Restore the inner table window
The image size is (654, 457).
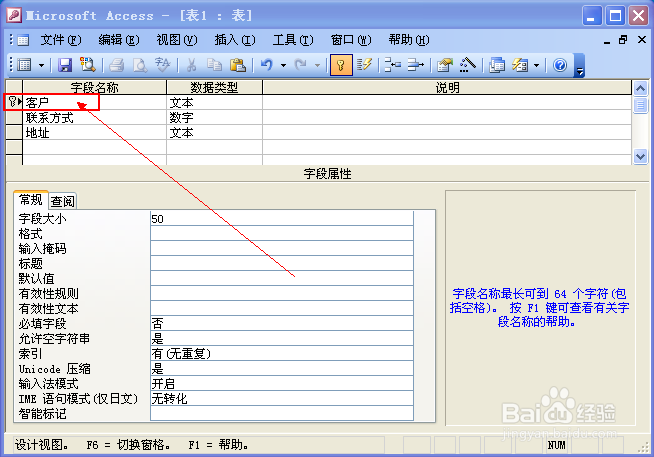623,40
